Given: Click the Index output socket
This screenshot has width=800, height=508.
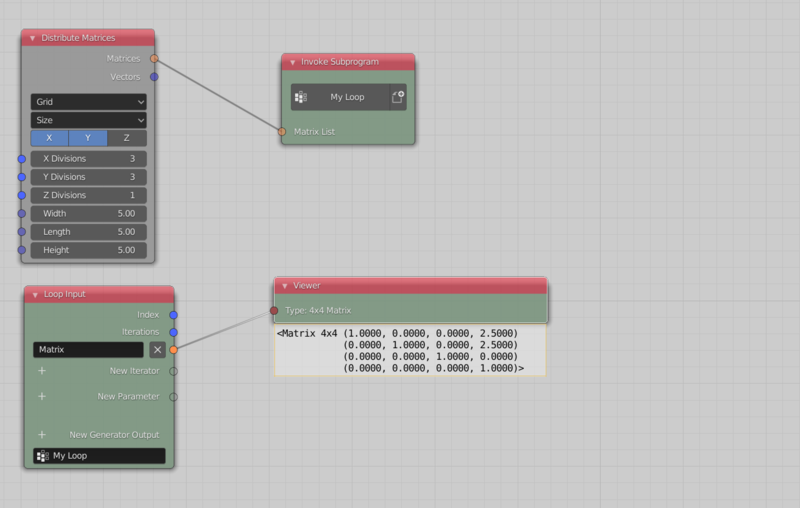Looking at the screenshot, I should coord(173,315).
